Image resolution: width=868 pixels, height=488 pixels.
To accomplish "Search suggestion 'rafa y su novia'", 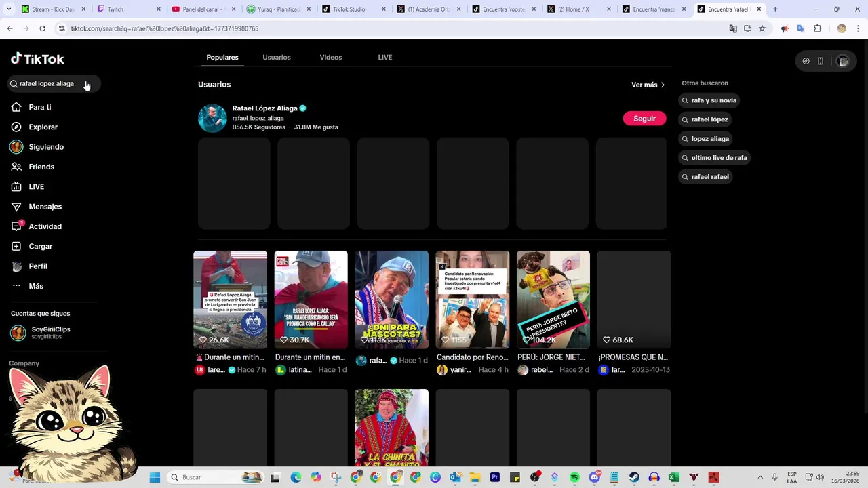I will pos(709,100).
